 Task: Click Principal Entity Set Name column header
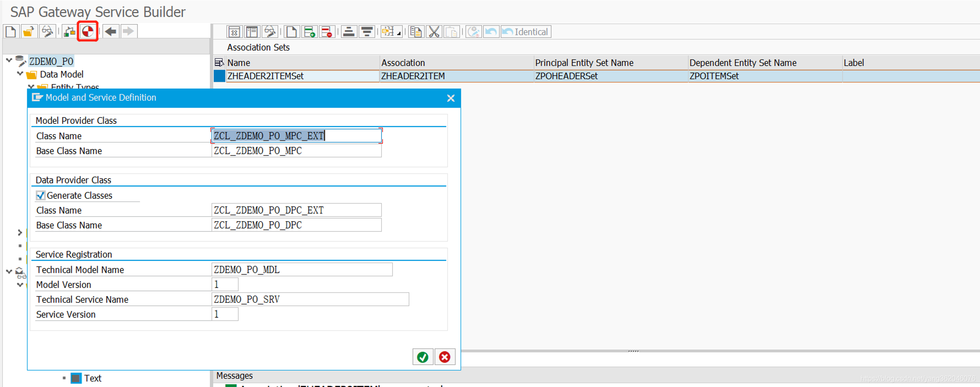tap(610, 63)
